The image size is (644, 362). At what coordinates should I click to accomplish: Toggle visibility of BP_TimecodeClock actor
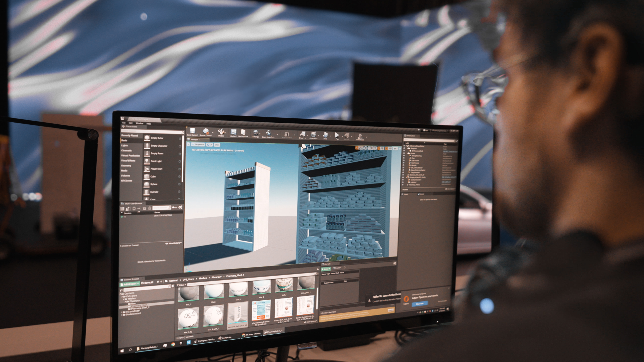pyautogui.click(x=404, y=151)
